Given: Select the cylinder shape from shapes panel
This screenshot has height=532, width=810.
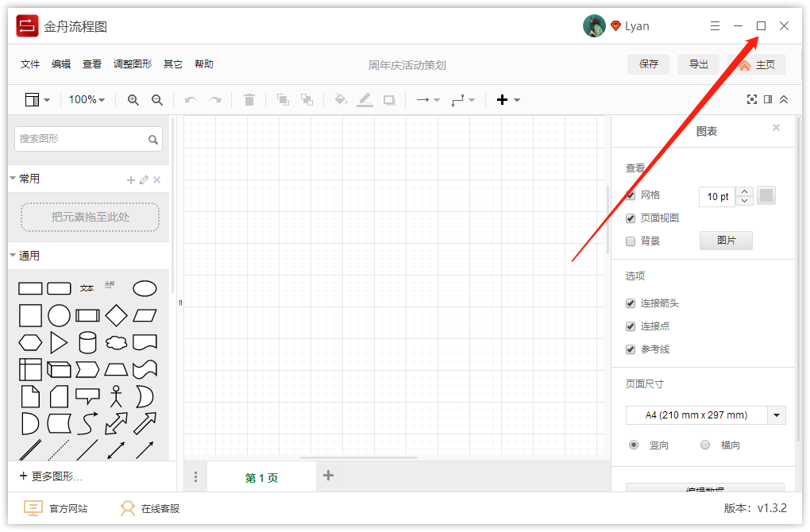Looking at the screenshot, I should [x=87, y=342].
